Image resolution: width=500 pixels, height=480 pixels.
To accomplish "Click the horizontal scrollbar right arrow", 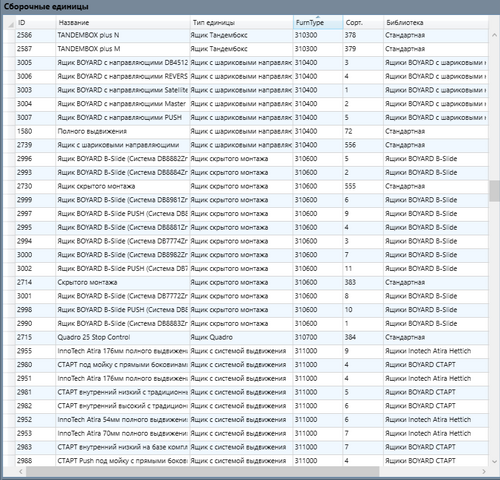I will pos(484,471).
